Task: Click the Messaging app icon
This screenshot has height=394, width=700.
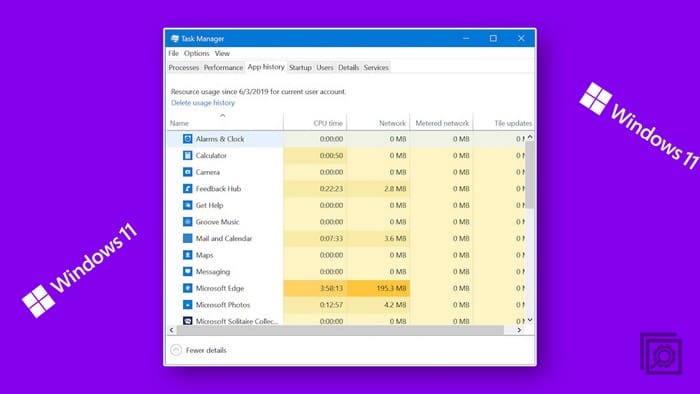Action: 188,271
